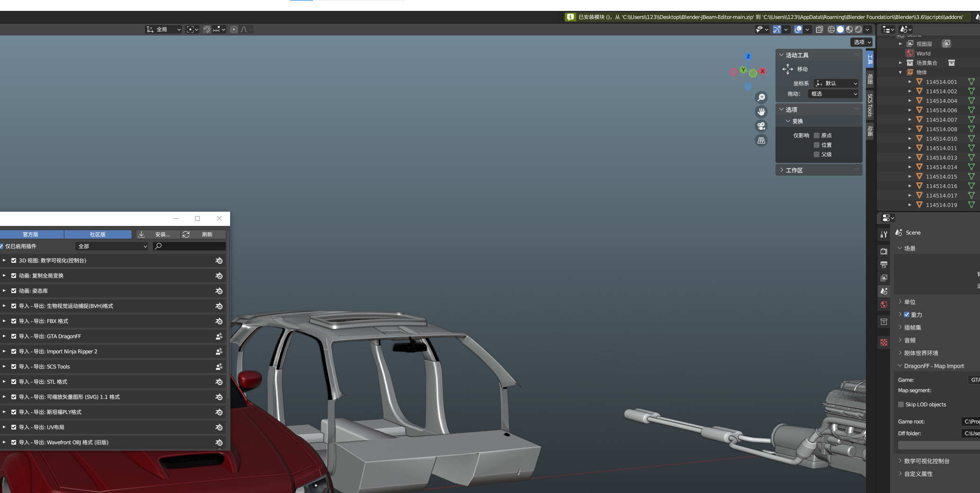This screenshot has height=493, width=980.
Task: Expand 114514.004 object in outliner
Action: (910, 101)
